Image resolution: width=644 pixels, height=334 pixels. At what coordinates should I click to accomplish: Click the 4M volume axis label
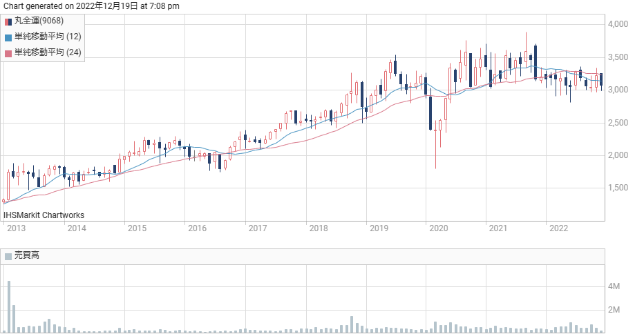[614, 286]
